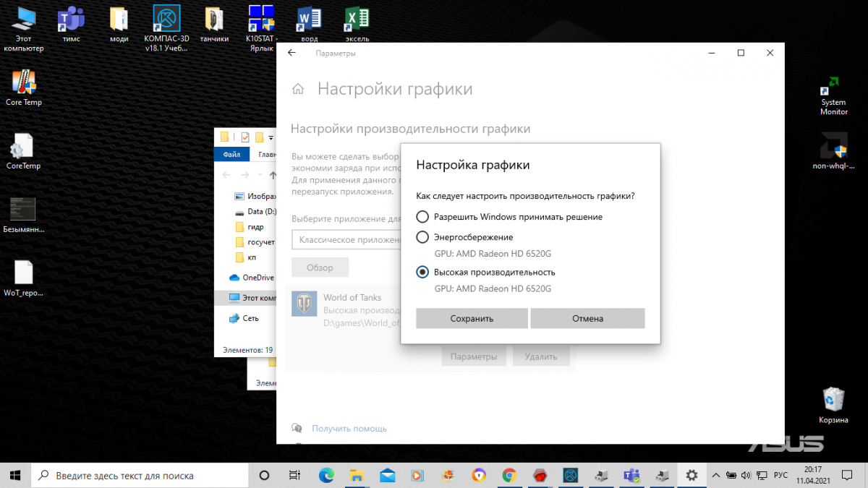The width and height of the screenshot is (868, 488).
Task: Launch Google Chrome from taskbar
Action: [509, 475]
